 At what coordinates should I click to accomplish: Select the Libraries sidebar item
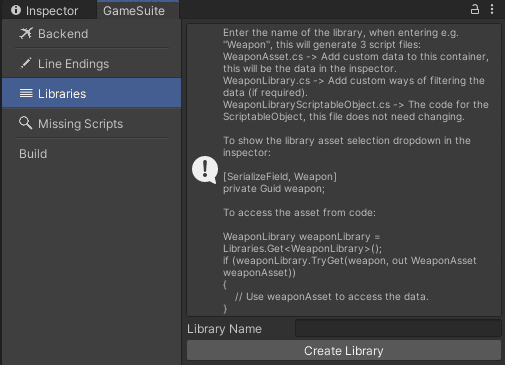[92, 93]
